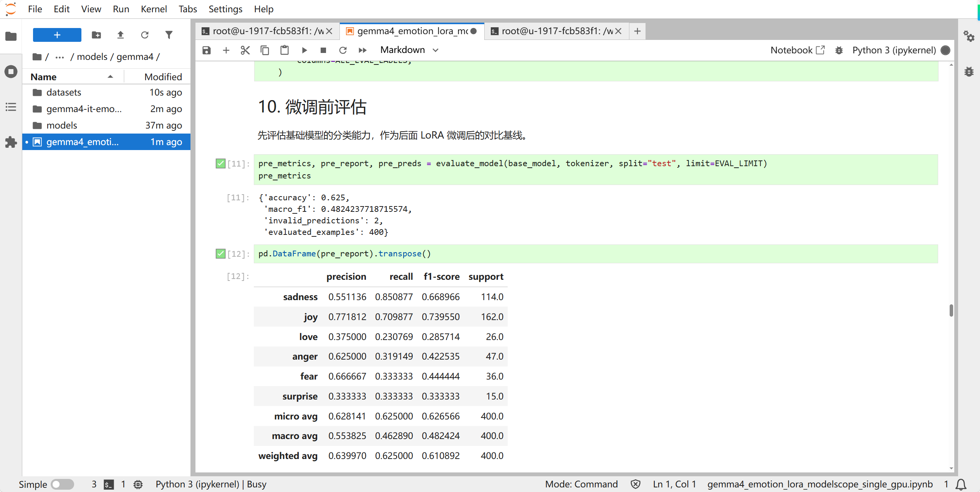The height and width of the screenshot is (492, 980).
Task: Open the File menu
Action: tap(35, 9)
